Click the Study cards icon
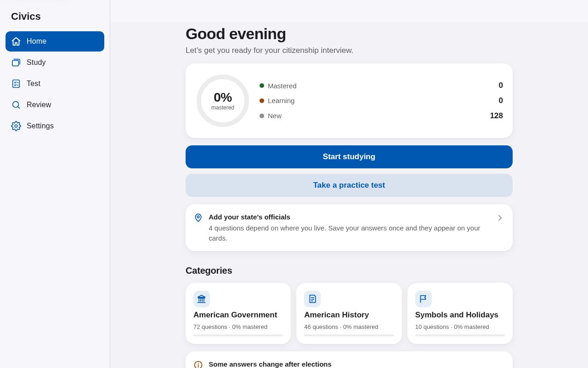The height and width of the screenshot is (368, 588). coord(16,63)
